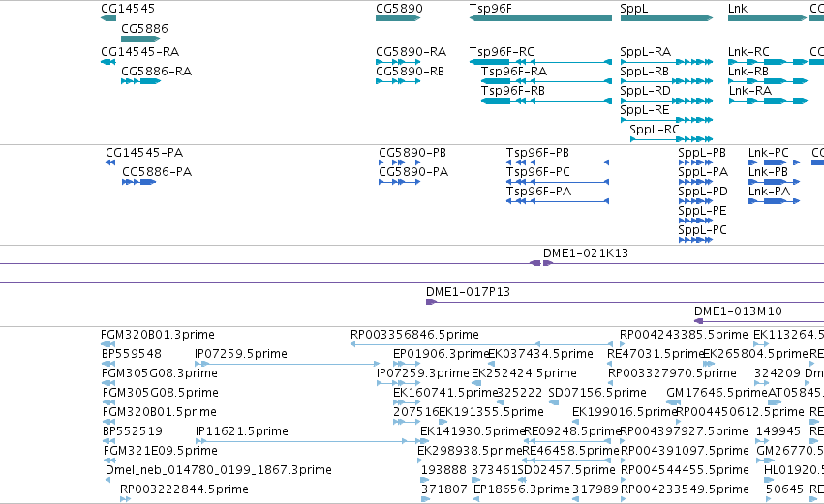Click the FGM305G08.3prime EST label

pos(160,373)
